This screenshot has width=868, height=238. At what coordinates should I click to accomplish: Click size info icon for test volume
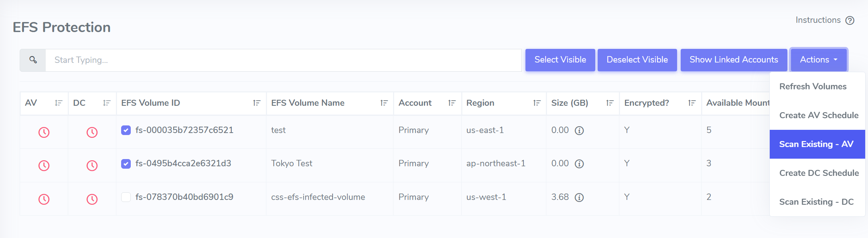click(x=579, y=131)
